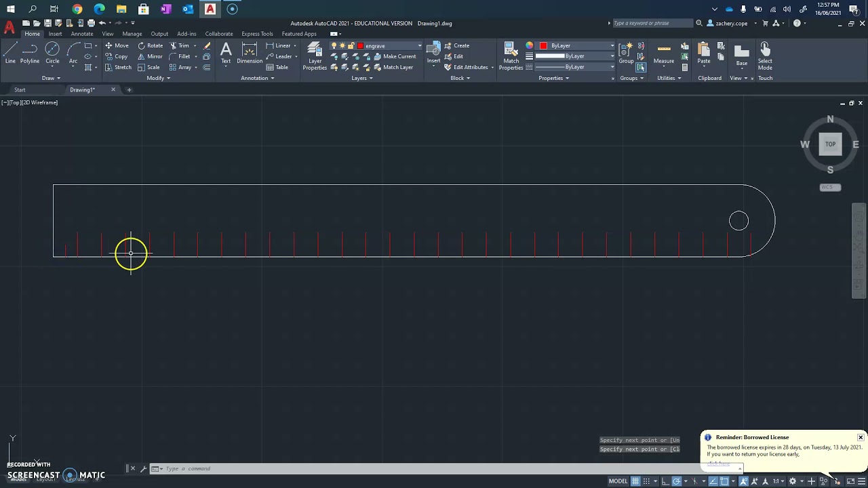Screen dimensions: 868x488
Task: Toggle object snap tracking in status bar
Action: pyautogui.click(x=713, y=481)
